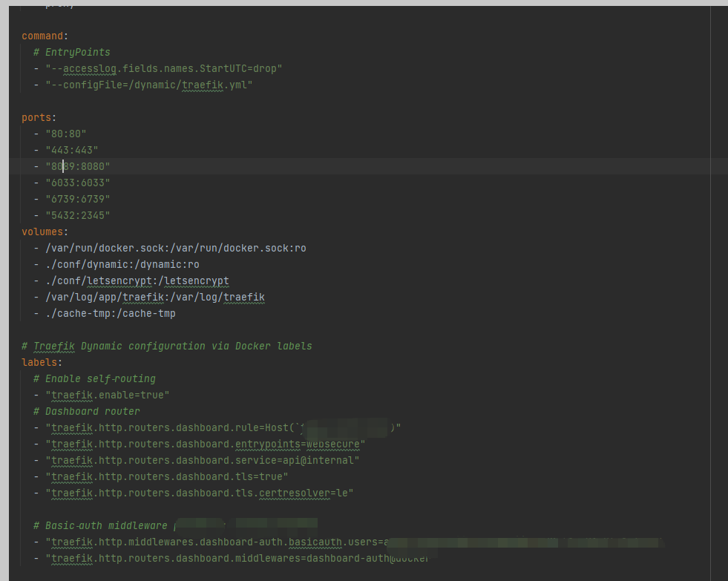Click the '# Basic-auth middleware' comment
Viewport: 728px width, 581px height.
point(100,526)
